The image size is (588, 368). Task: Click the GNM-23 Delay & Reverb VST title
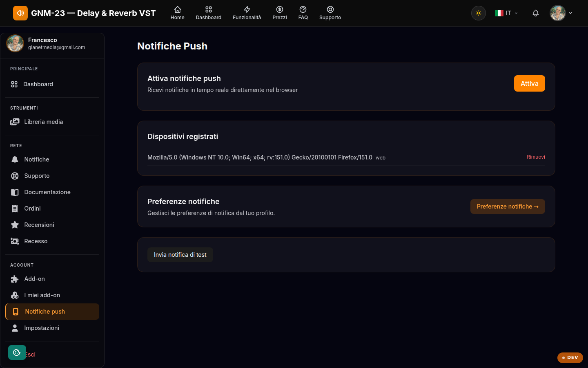93,13
